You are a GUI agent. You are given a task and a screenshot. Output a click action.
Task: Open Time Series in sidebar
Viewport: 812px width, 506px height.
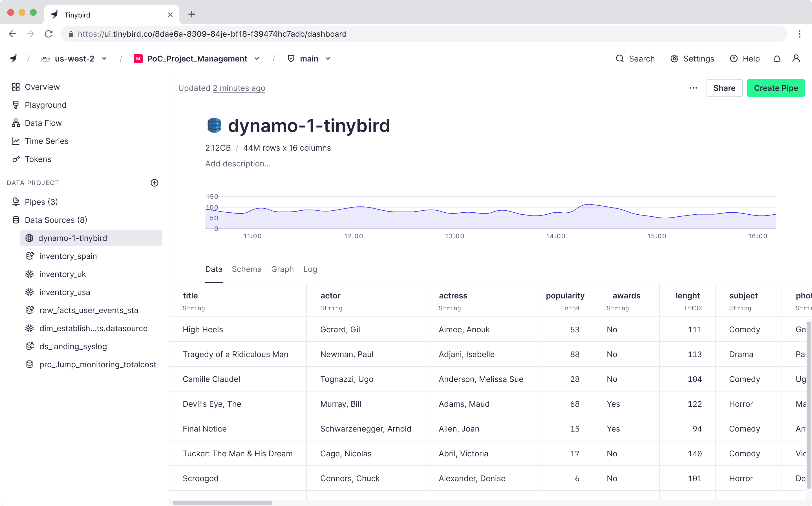(x=47, y=141)
